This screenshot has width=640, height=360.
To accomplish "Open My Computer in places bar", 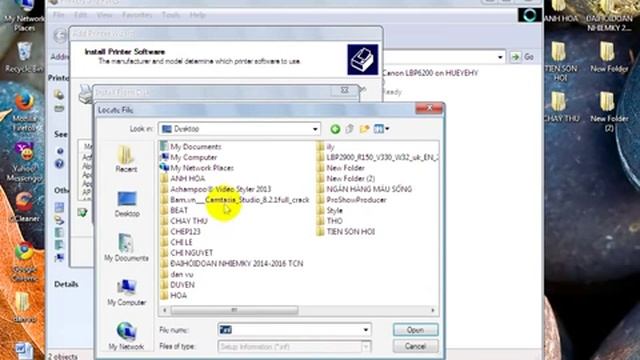I will (x=127, y=293).
